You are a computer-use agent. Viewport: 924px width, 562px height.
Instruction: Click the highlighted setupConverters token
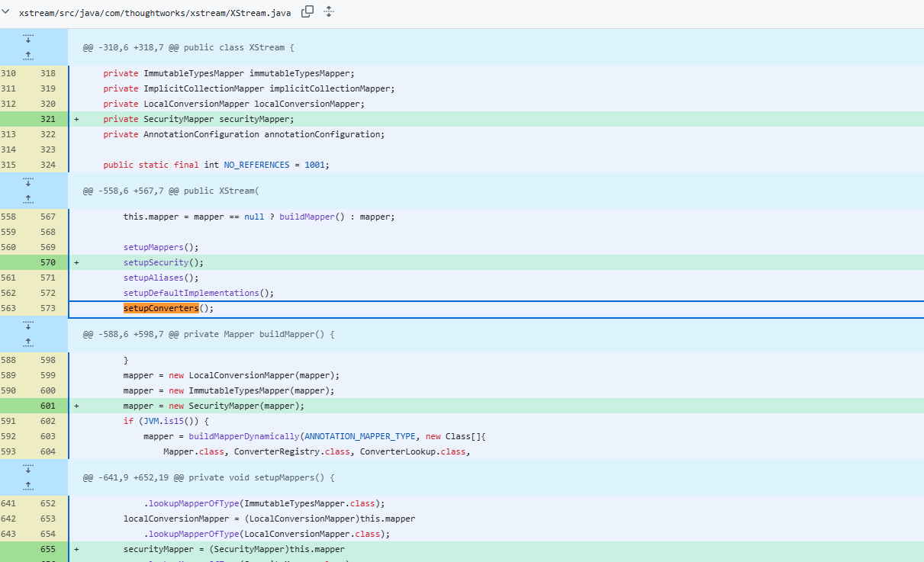tap(161, 308)
